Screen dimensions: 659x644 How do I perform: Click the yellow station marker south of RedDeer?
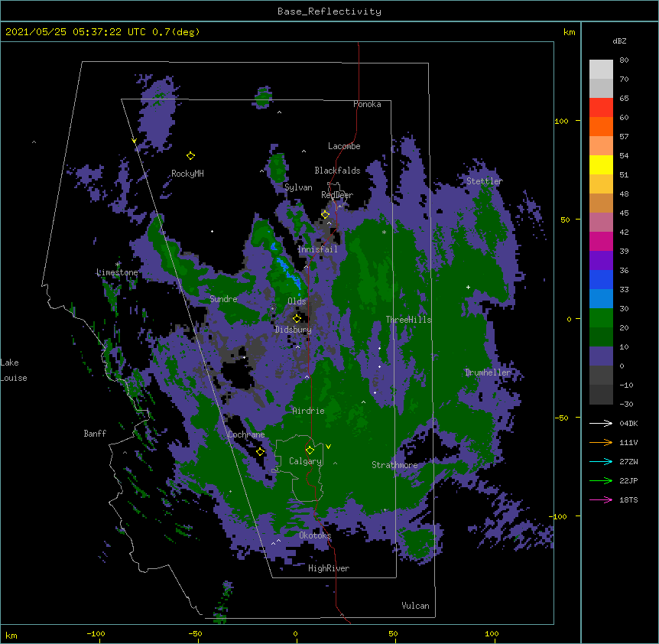click(x=325, y=215)
